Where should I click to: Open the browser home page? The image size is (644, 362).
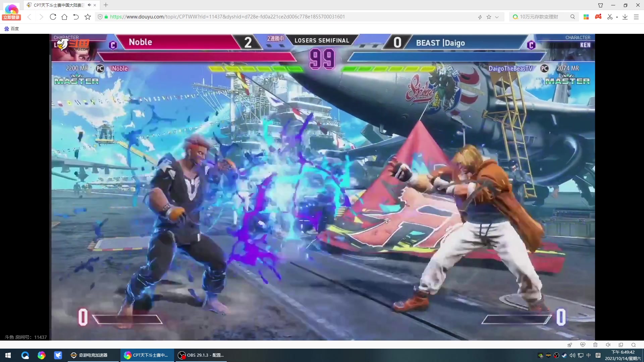64,17
